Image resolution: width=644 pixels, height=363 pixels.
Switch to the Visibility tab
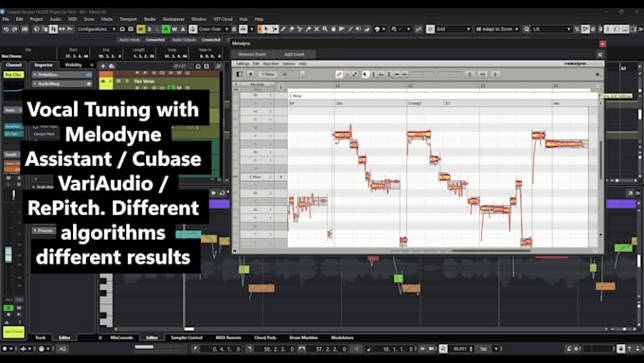[74, 64]
